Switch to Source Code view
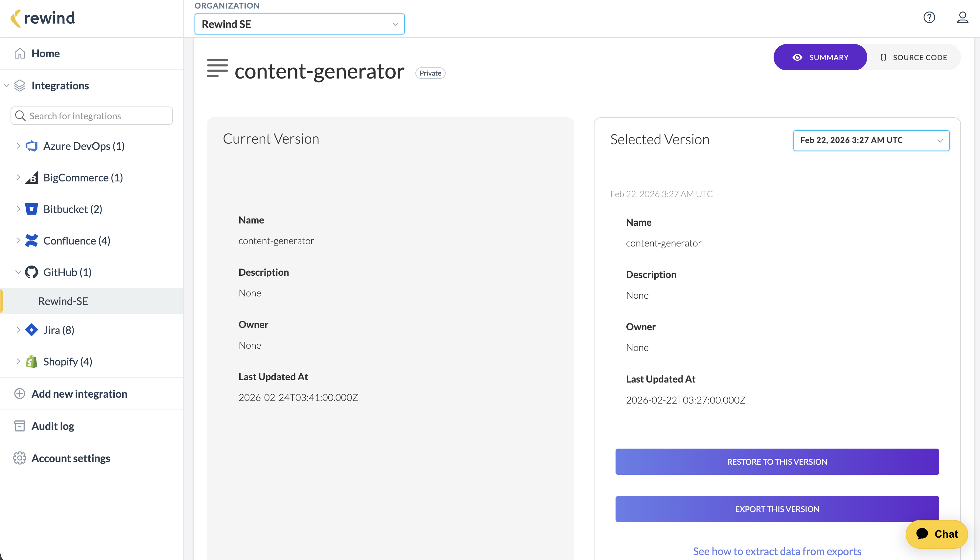The height and width of the screenshot is (560, 980). coord(914,57)
